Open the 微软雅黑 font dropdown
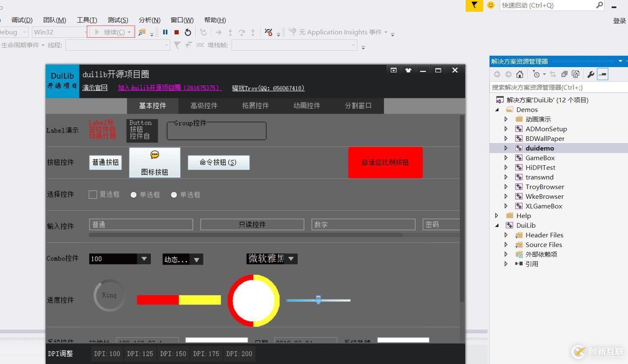This screenshot has width=628, height=364. pos(291,259)
